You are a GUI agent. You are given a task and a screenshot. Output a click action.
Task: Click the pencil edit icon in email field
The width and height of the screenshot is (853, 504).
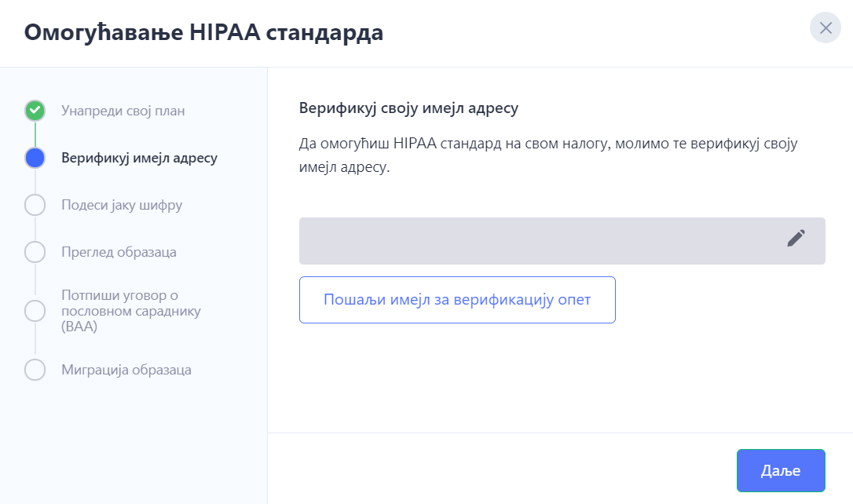point(796,238)
